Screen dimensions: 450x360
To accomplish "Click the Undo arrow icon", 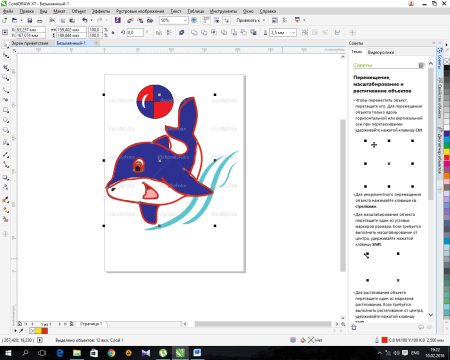I will 85,20.
